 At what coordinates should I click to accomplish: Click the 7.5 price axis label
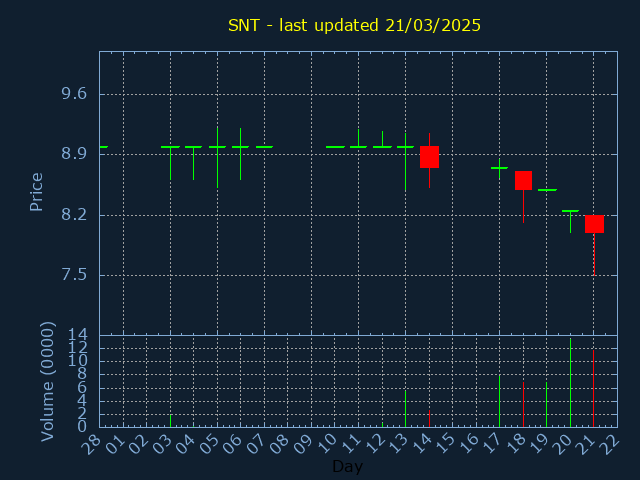[74, 275]
